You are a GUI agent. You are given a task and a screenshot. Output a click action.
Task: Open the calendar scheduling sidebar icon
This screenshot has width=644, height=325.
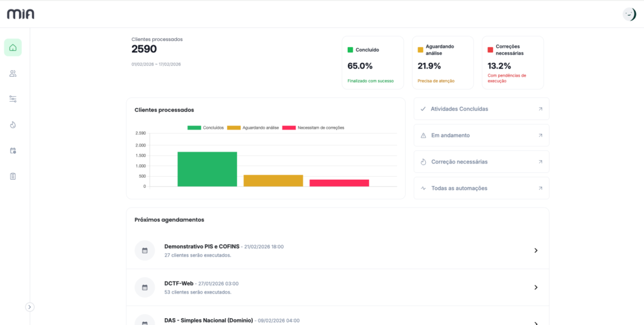point(13,151)
